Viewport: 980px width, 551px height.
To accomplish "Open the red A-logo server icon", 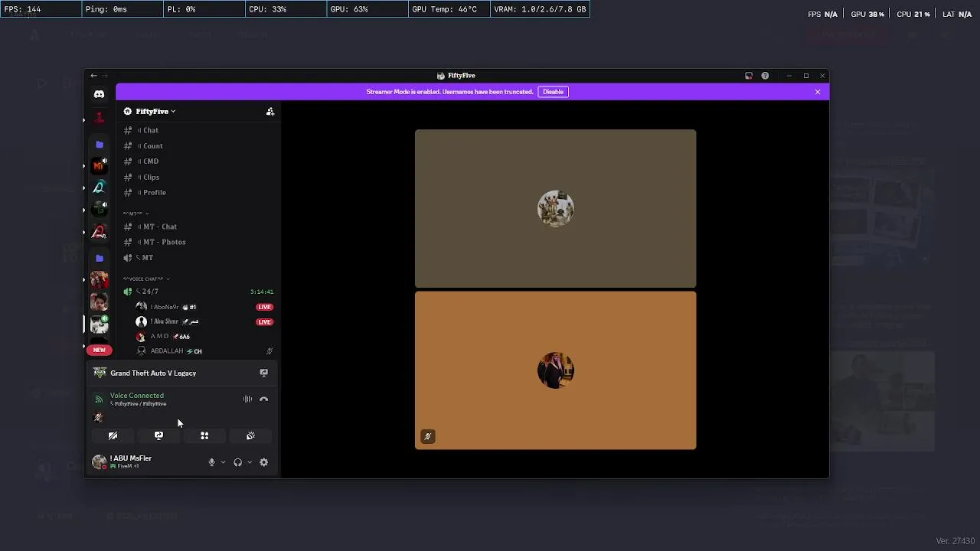I will tap(99, 230).
